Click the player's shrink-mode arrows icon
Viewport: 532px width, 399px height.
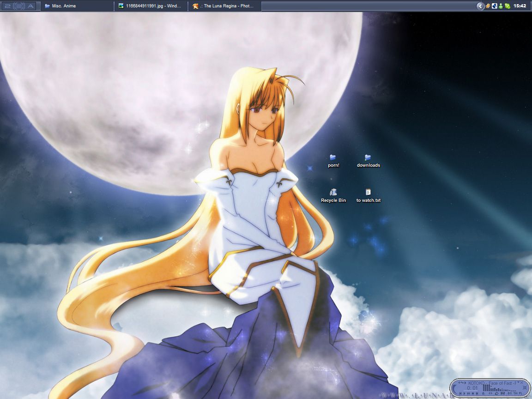pos(525,388)
